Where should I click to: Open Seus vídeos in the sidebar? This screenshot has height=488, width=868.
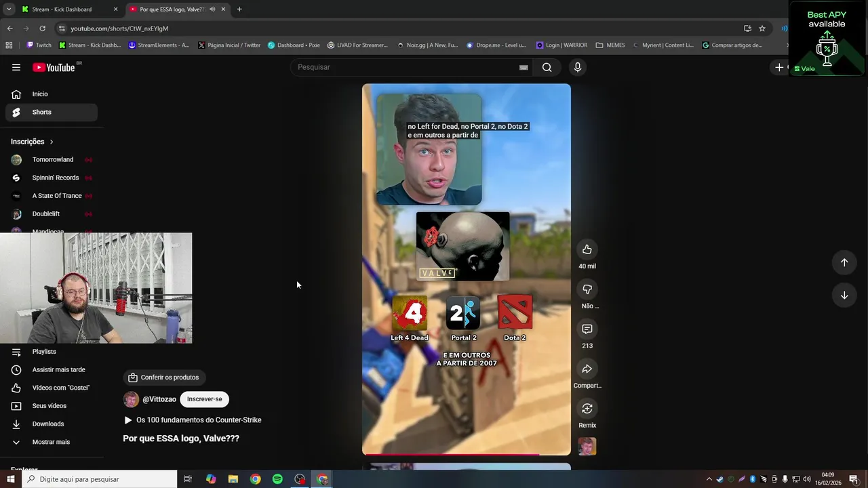(x=52, y=406)
